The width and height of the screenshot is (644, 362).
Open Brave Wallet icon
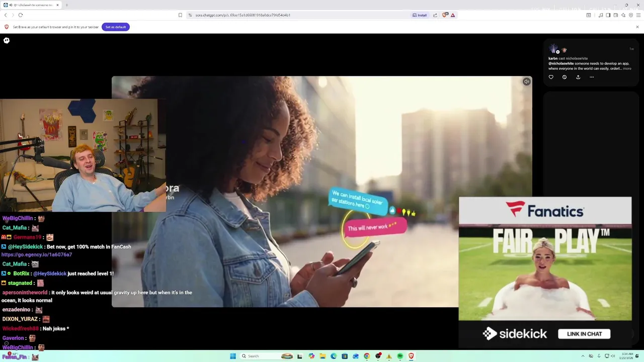pyautogui.click(x=615, y=15)
